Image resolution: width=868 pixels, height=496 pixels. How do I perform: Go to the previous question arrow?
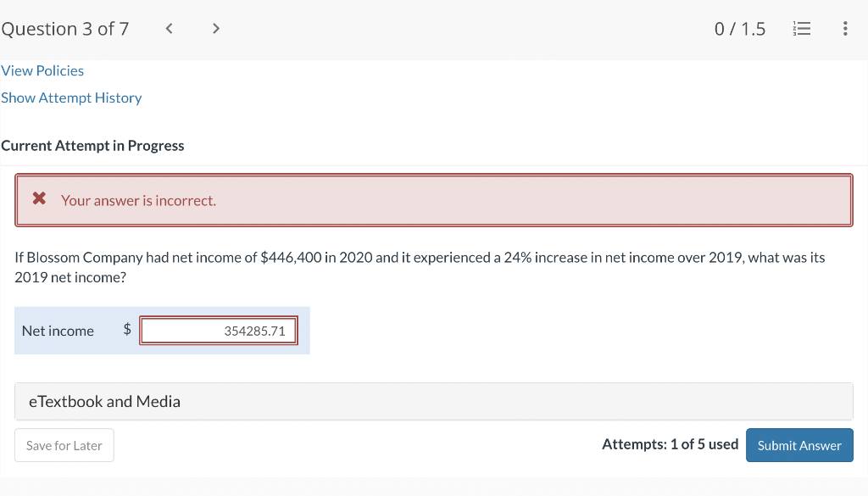[170, 29]
